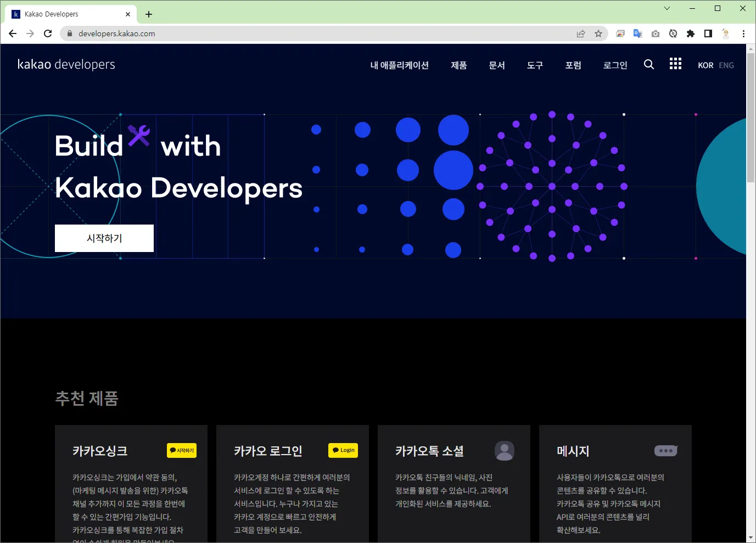The height and width of the screenshot is (543, 756).
Task: Click the 메시지 card description text
Action: tap(611, 504)
